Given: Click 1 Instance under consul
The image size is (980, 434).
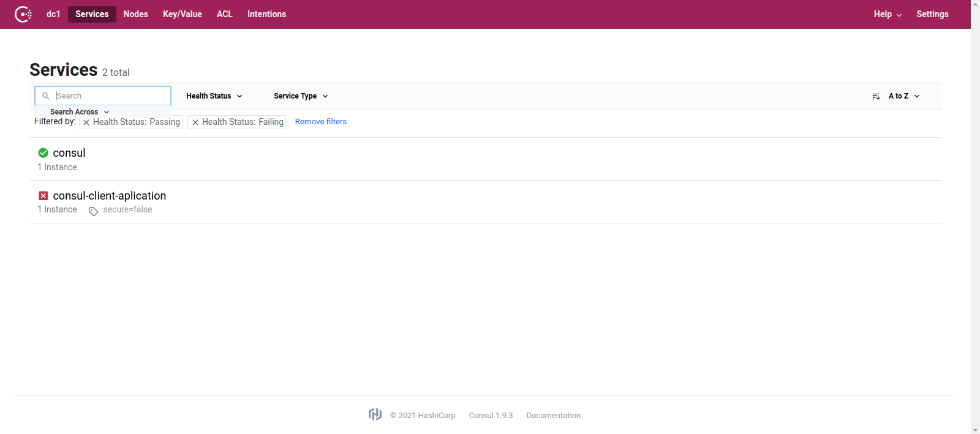Looking at the screenshot, I should click(x=57, y=167).
